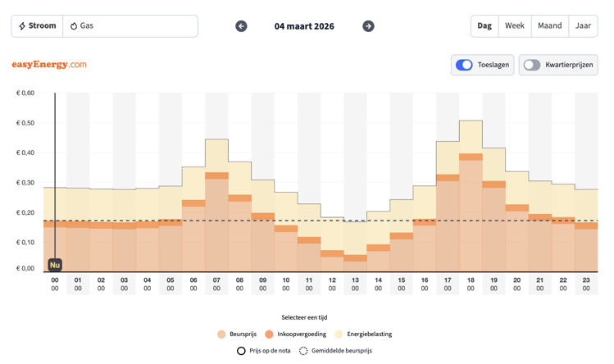Image resolution: width=614 pixels, height=364 pixels.
Task: Enable the Kwartierprijzen toggle
Action: (532, 65)
